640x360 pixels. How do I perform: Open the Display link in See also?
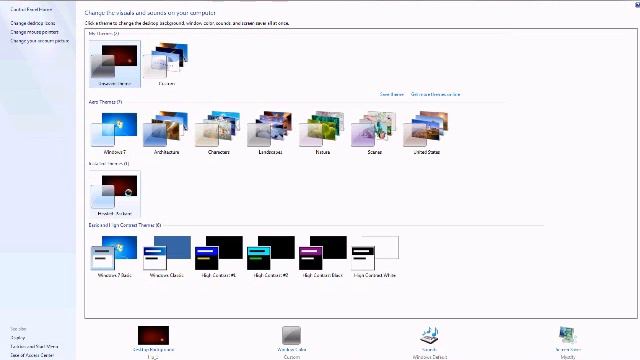(18, 338)
